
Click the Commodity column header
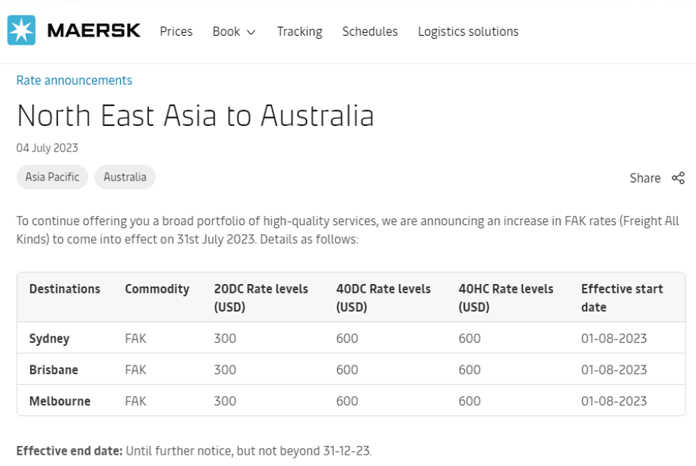[x=157, y=289]
